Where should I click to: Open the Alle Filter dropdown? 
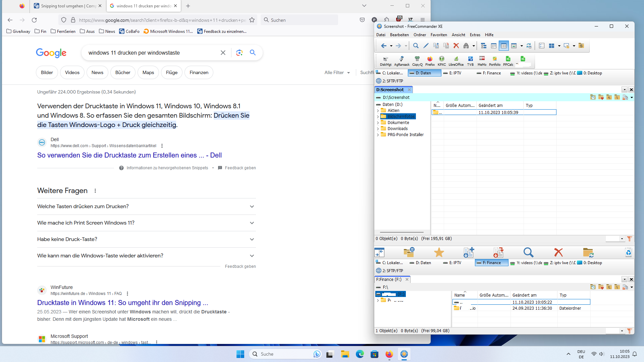(337, 72)
